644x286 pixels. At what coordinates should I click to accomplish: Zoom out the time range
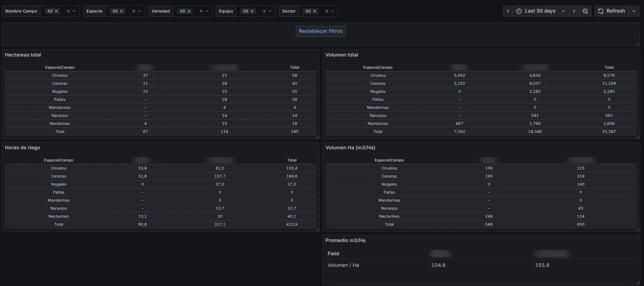[x=585, y=11]
